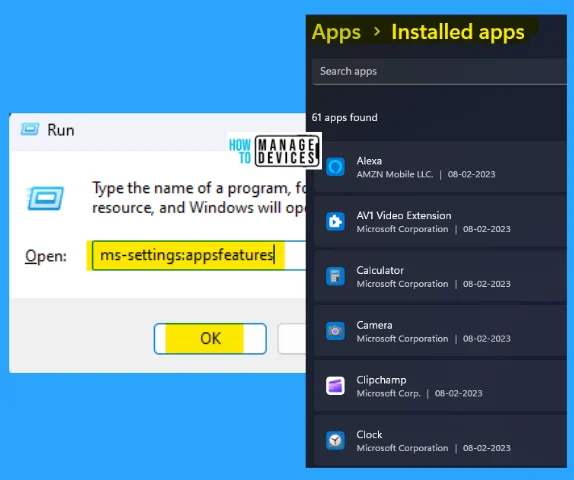Click the Camera app icon
Image resolution: width=574 pixels, height=480 pixels.
[335, 331]
